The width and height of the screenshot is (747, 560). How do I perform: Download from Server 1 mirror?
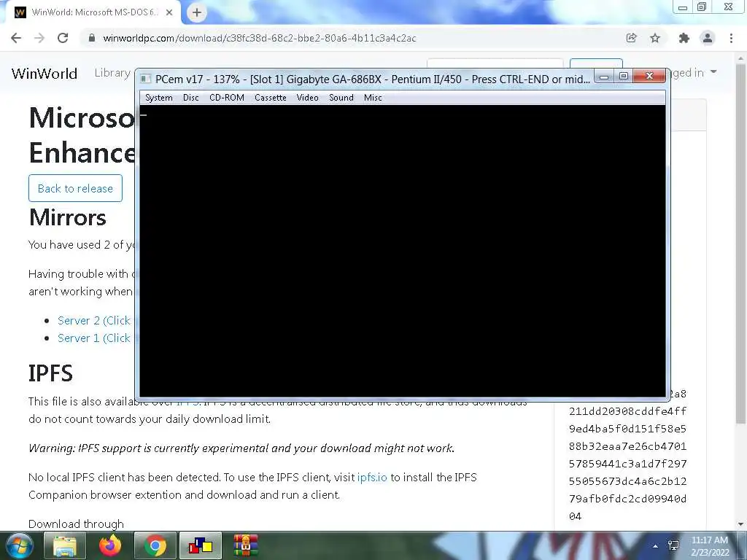[x=94, y=338]
